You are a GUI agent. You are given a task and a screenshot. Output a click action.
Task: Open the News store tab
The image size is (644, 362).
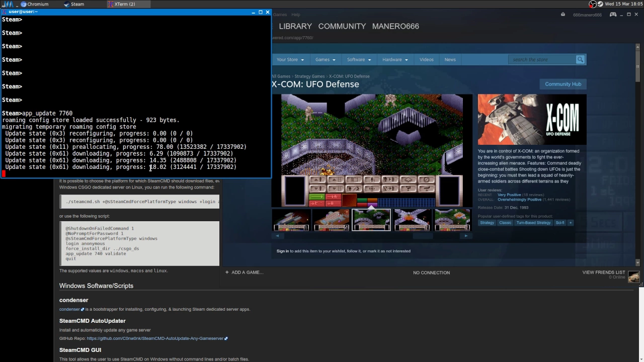click(x=450, y=59)
